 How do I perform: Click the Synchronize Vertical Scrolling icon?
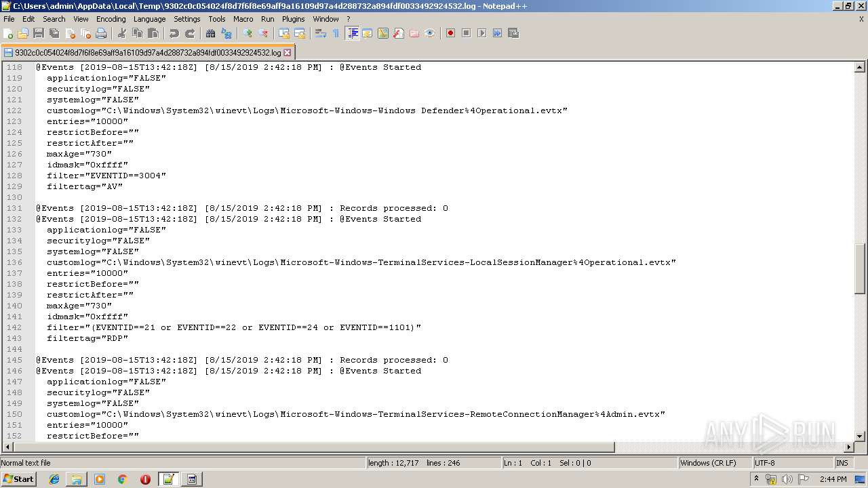click(284, 33)
